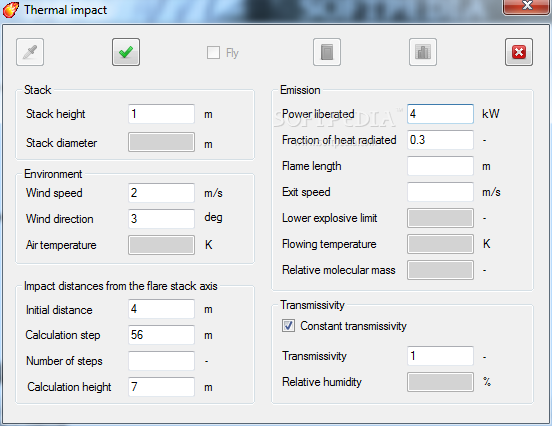Image resolution: width=552 pixels, height=426 pixels.
Task: Select the Initial distance input field
Action: click(x=162, y=309)
